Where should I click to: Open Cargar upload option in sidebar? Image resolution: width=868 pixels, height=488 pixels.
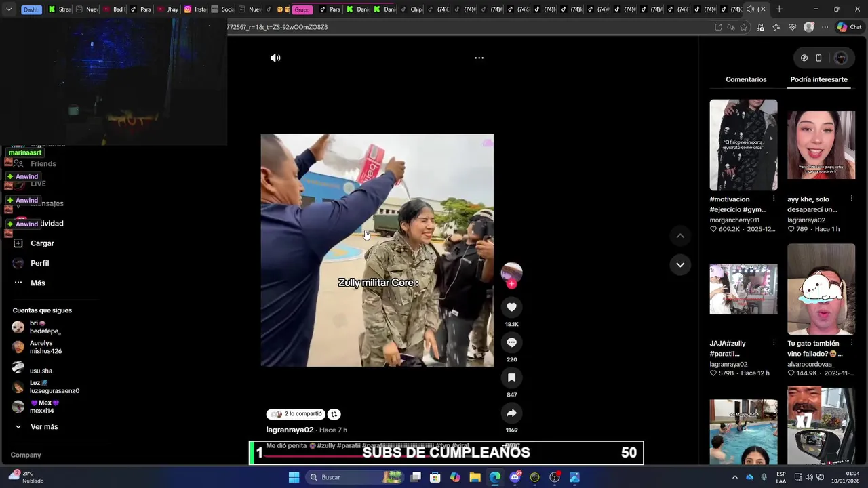coord(34,243)
